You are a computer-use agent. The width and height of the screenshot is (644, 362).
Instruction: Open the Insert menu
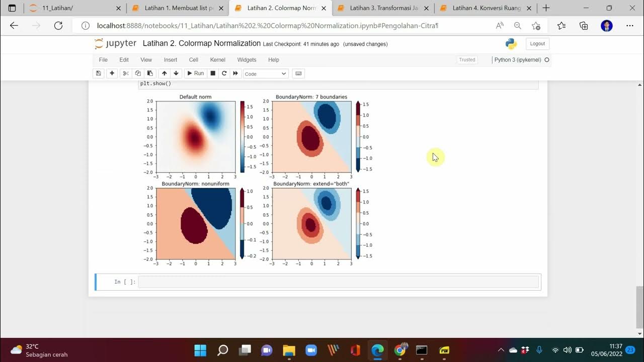(x=171, y=60)
